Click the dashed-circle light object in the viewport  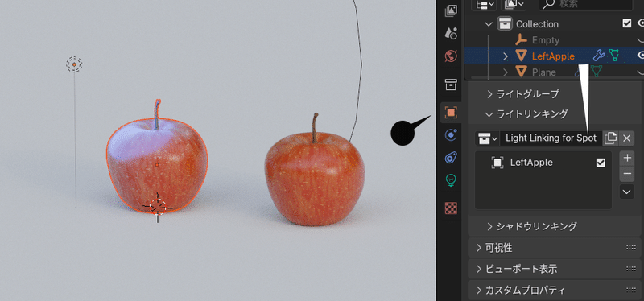pyautogui.click(x=74, y=64)
